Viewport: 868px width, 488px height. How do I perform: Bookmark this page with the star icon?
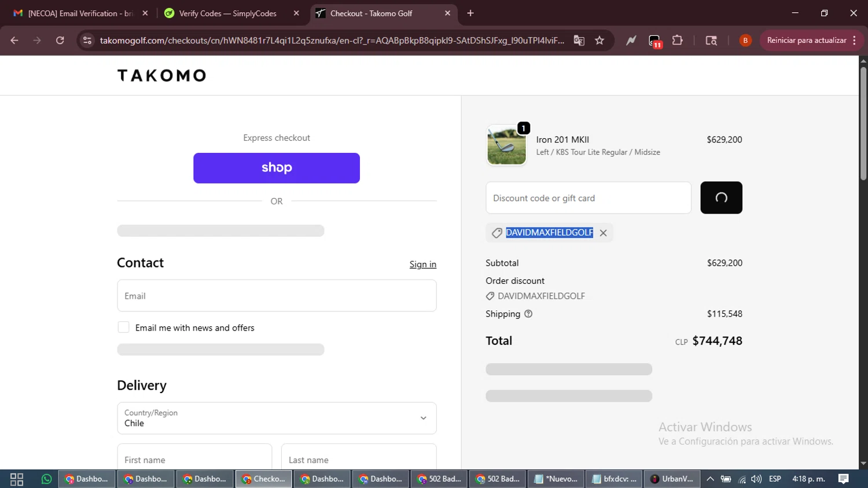point(599,41)
